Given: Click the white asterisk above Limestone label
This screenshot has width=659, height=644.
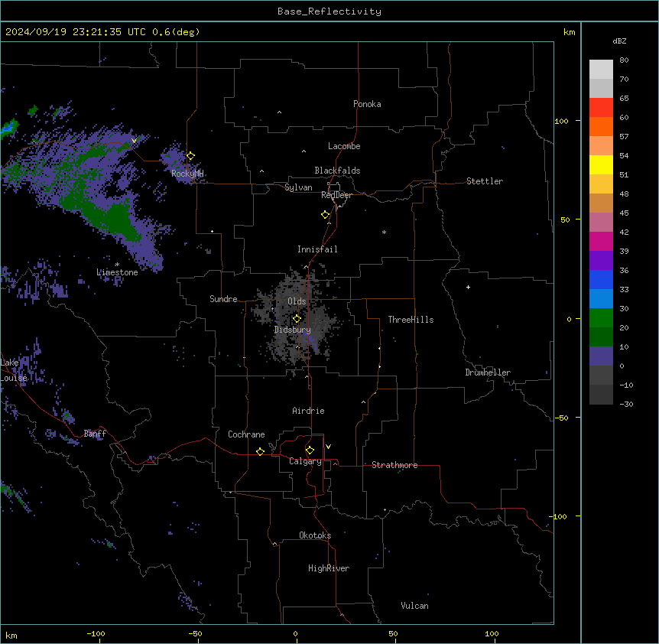Looking at the screenshot, I should 117,265.
